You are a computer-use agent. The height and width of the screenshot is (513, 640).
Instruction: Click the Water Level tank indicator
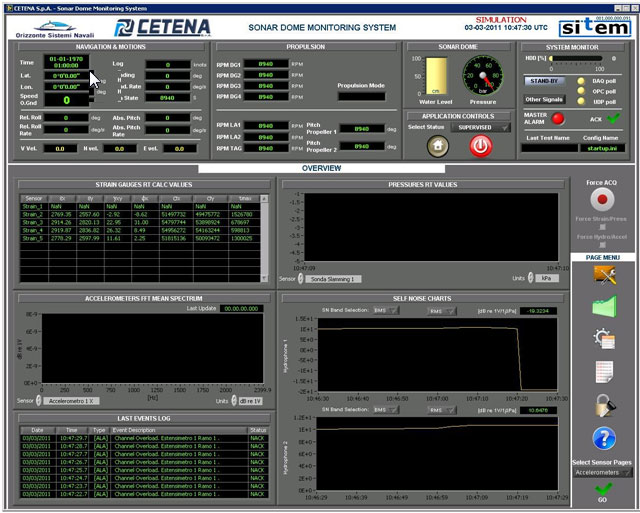coord(436,76)
